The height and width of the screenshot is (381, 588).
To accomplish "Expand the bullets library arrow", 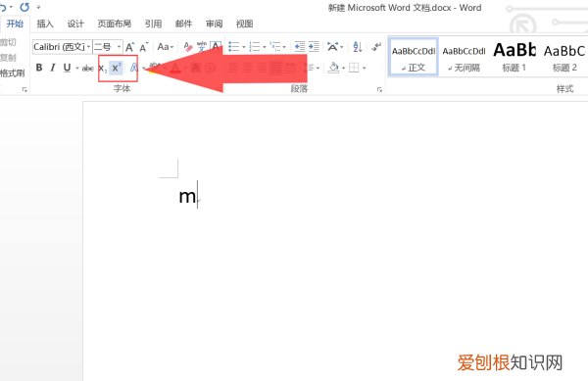I will click(244, 47).
